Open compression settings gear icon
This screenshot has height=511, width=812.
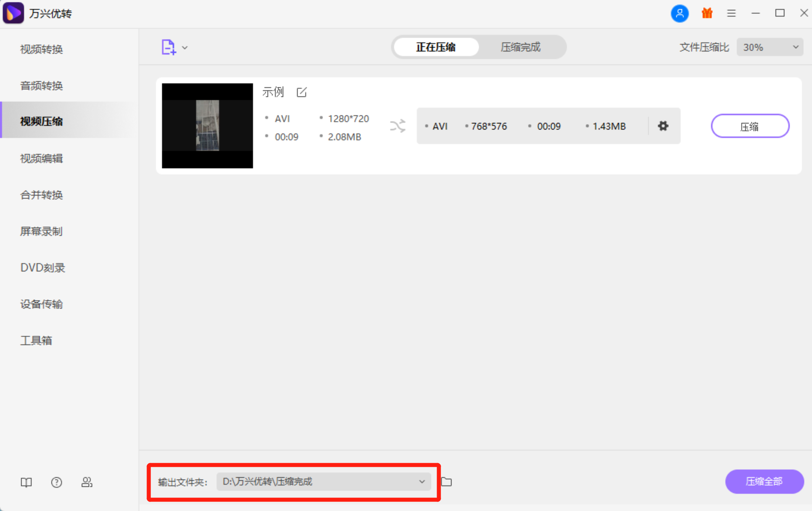coord(663,126)
